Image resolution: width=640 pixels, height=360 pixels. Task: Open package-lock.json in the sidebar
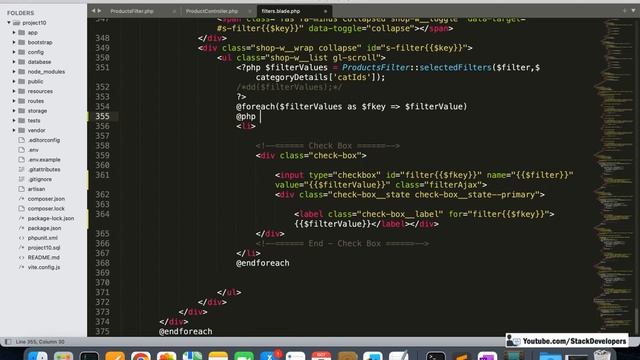(51, 218)
